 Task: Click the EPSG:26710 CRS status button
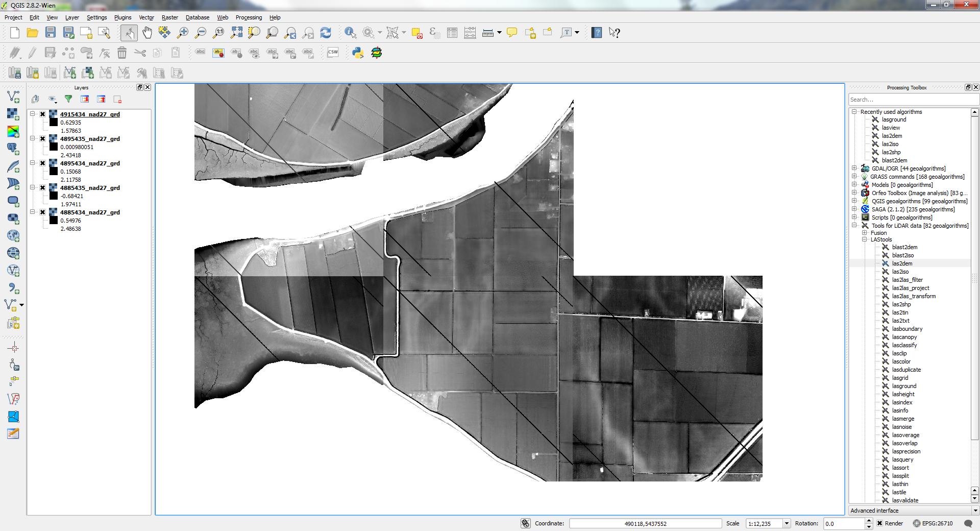(933, 523)
